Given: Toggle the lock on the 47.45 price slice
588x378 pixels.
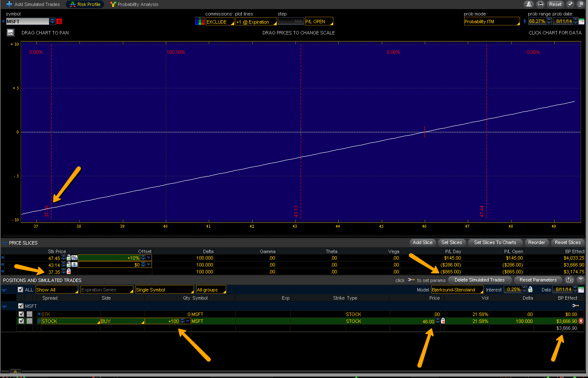Looking at the screenshot, I should 68,258.
